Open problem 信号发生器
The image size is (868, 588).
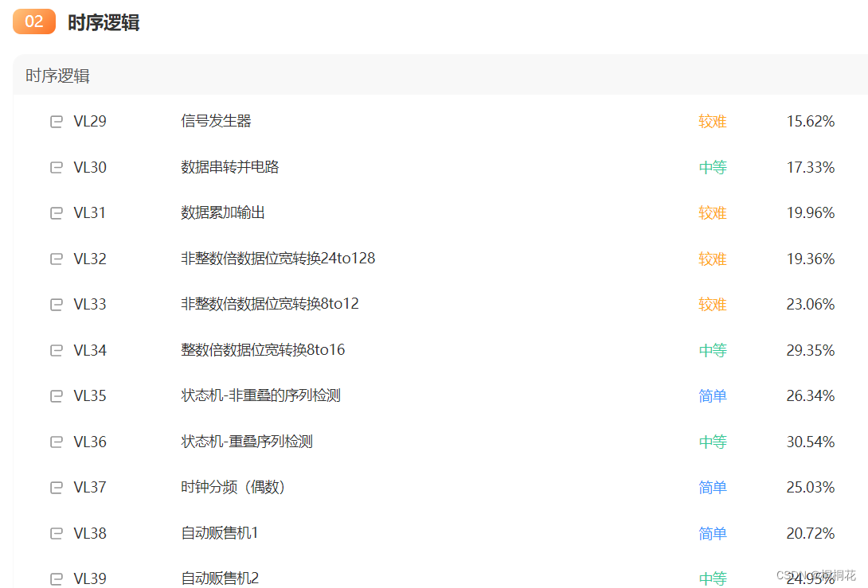[x=216, y=121]
